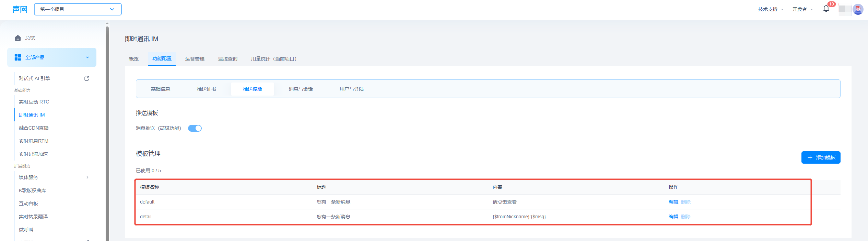Screen dimensions: 868x241
Task: Click the 模板名称 column header
Action: 150,187
